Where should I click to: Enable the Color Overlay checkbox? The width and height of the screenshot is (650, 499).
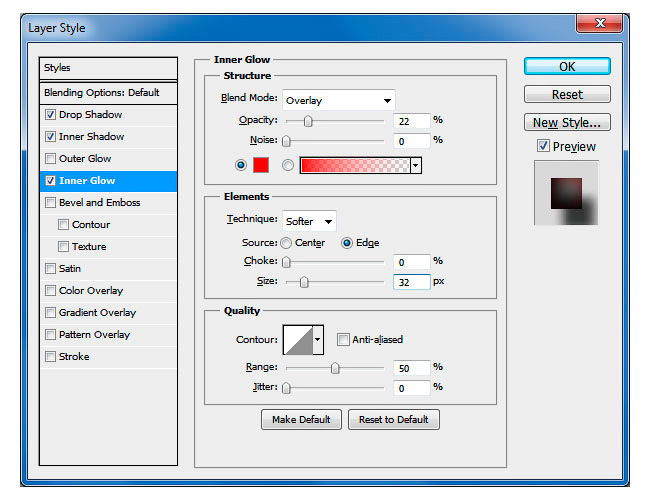tap(51, 291)
